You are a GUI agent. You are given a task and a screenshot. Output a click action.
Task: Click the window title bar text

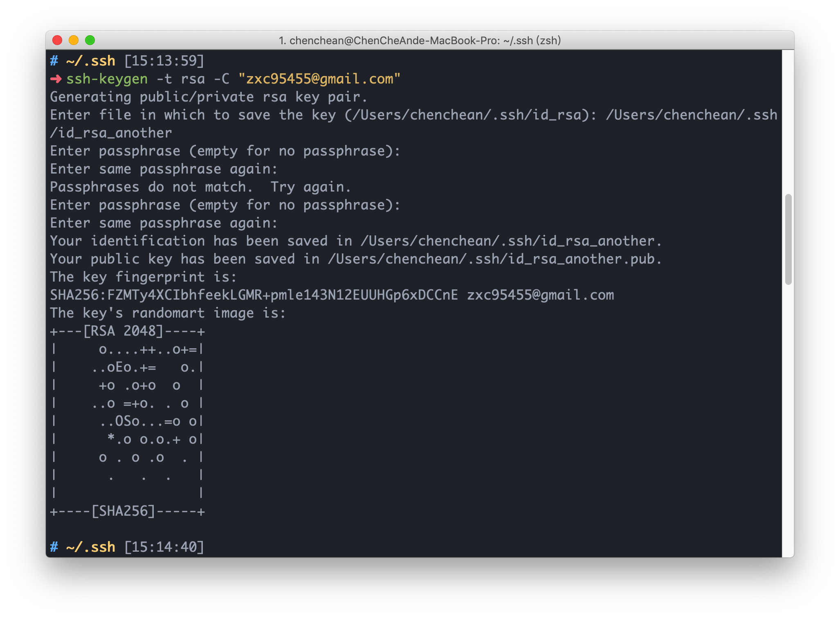click(420, 41)
